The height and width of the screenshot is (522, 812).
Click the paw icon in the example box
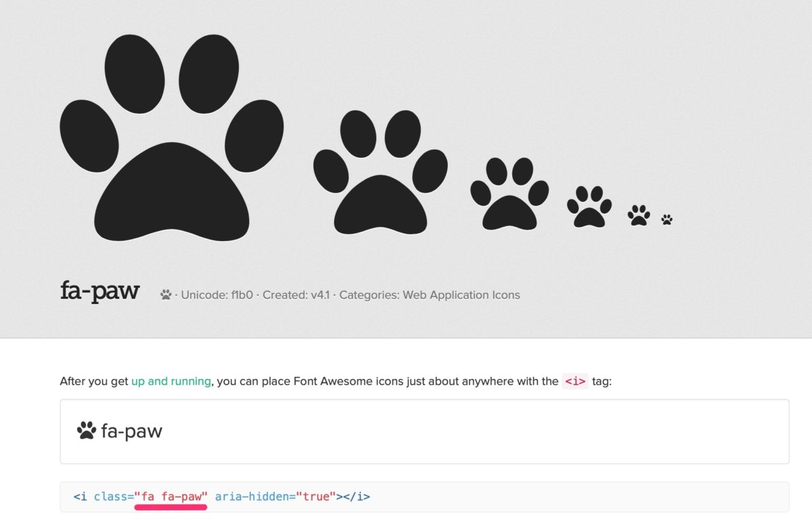87,431
